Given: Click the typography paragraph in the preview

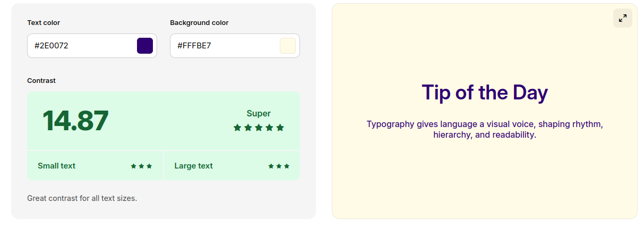Looking at the screenshot, I should click(x=484, y=129).
